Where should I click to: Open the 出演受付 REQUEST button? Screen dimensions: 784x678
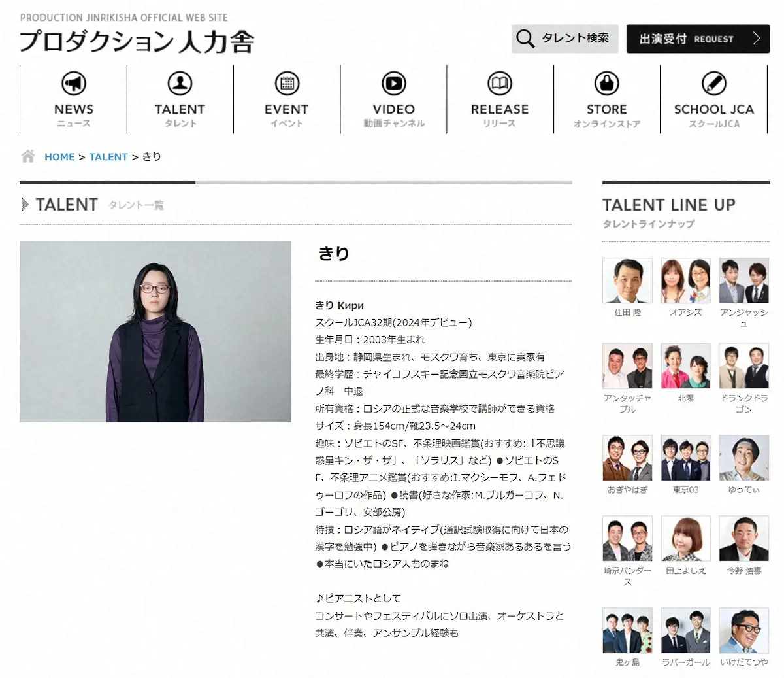(697, 39)
